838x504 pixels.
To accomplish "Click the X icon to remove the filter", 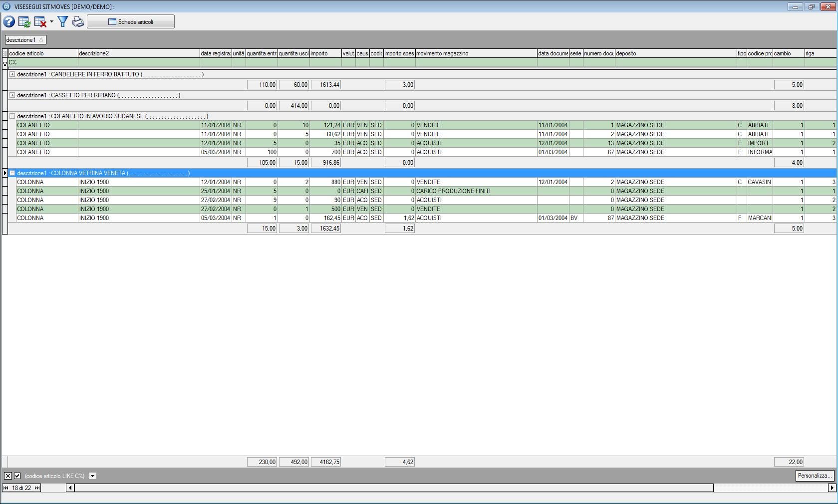I will point(7,476).
